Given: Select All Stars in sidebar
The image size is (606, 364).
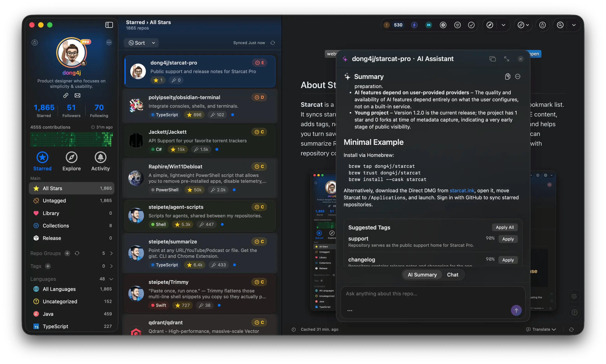Looking at the screenshot, I should click(71, 188).
